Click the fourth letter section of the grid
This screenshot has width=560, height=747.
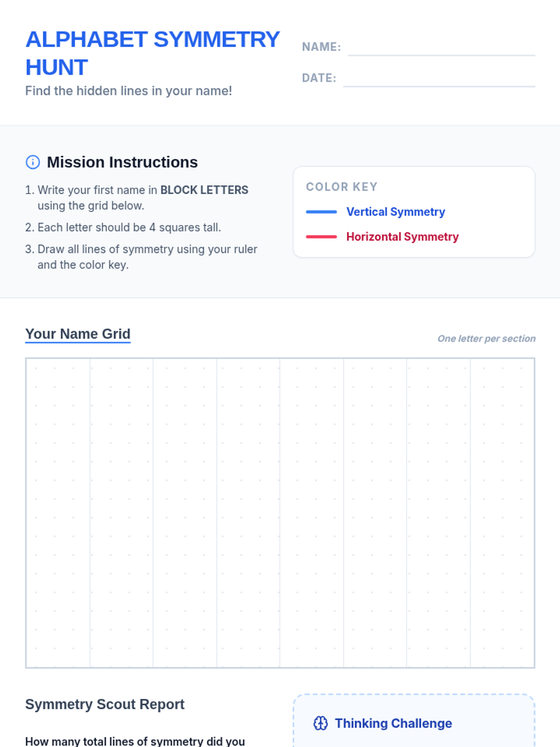[248, 513]
